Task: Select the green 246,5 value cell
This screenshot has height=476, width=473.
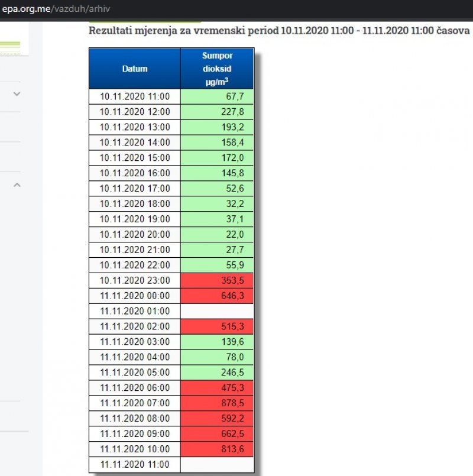Action: [x=217, y=373]
